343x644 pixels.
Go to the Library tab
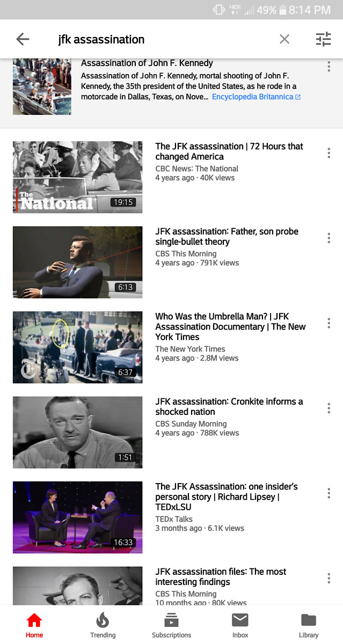pyautogui.click(x=309, y=626)
